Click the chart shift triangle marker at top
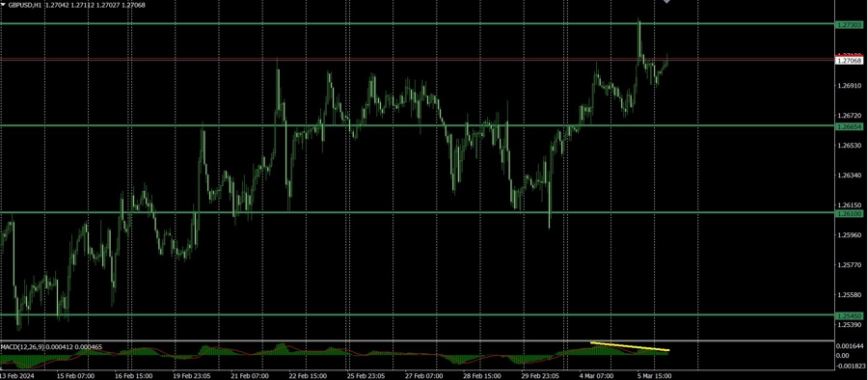 (x=666, y=2)
